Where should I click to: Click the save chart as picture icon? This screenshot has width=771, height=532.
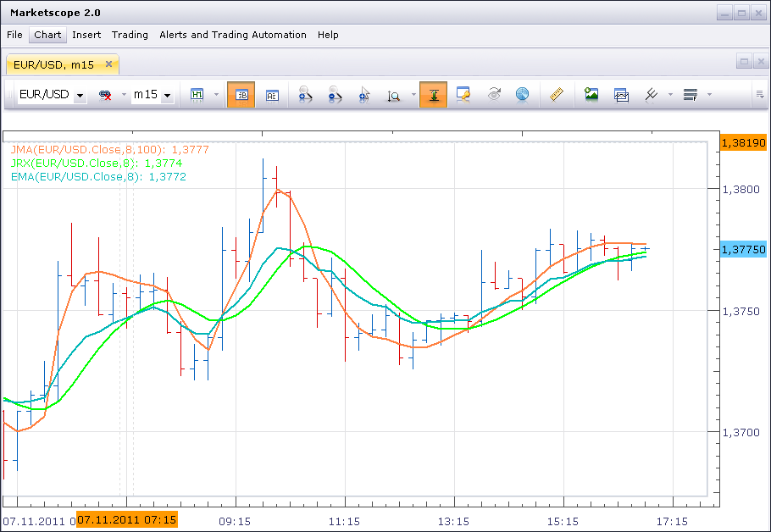591,94
